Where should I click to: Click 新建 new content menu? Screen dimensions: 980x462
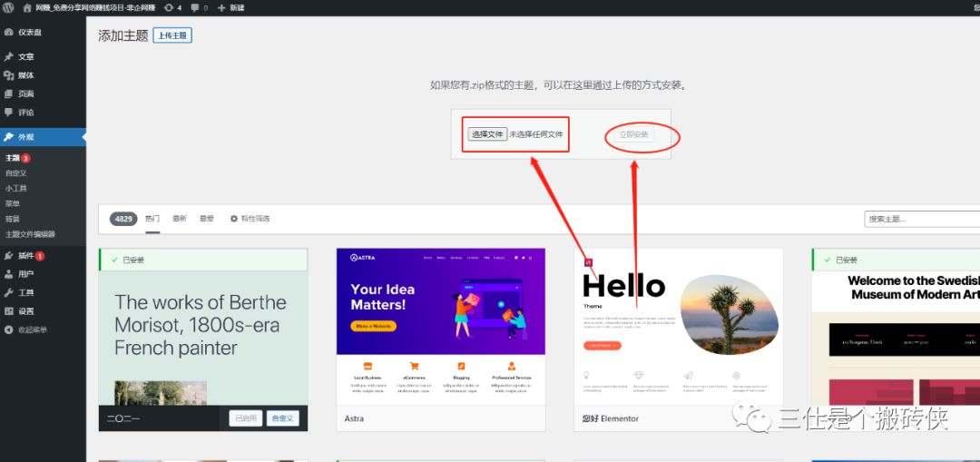click(x=237, y=8)
